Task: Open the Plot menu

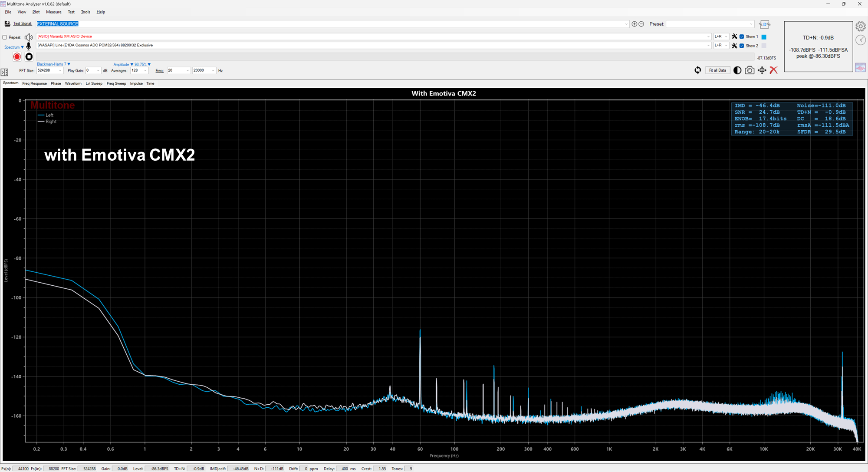Action: pos(36,12)
